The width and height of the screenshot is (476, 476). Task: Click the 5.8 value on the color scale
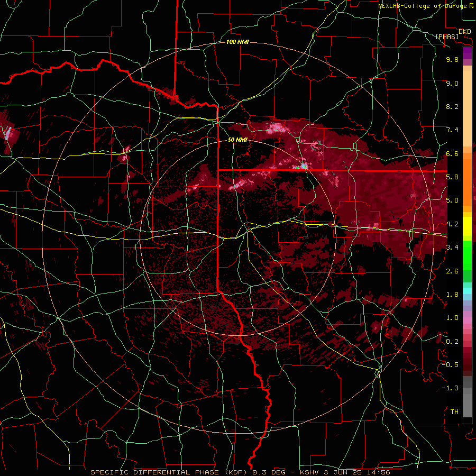coord(452,177)
